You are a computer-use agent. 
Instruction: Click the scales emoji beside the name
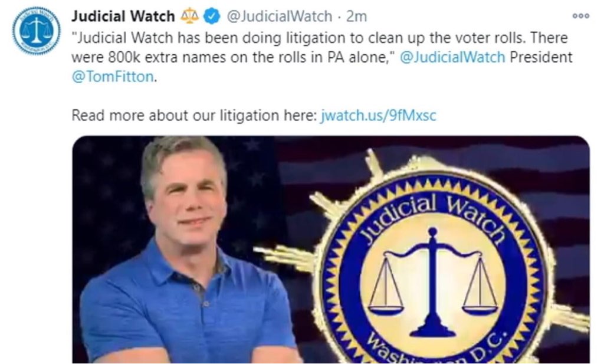[189, 16]
